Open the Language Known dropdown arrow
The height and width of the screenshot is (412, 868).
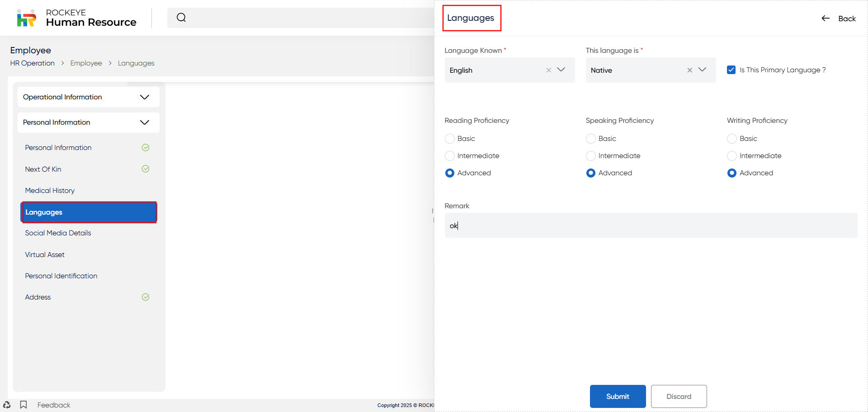pyautogui.click(x=561, y=70)
